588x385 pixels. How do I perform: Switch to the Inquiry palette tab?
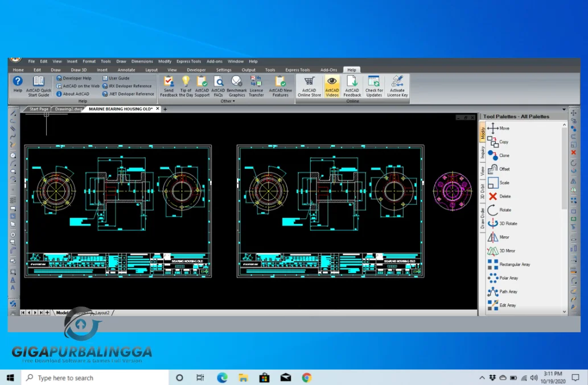point(483,152)
